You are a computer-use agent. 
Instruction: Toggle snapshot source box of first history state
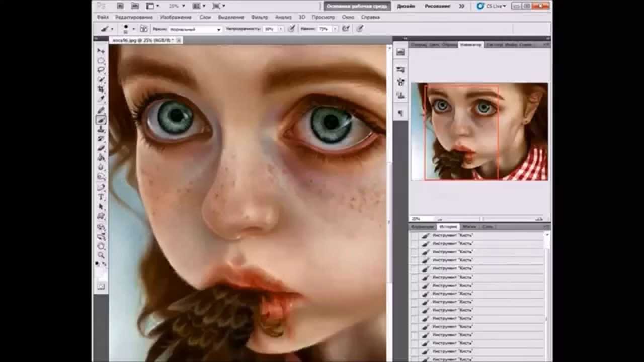(414, 235)
